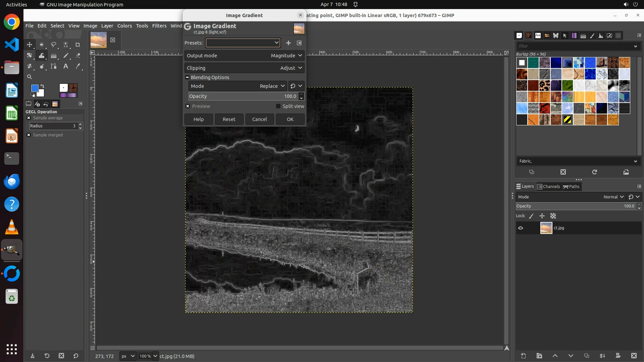Select the Free Select lasso tool

[x=54, y=45]
